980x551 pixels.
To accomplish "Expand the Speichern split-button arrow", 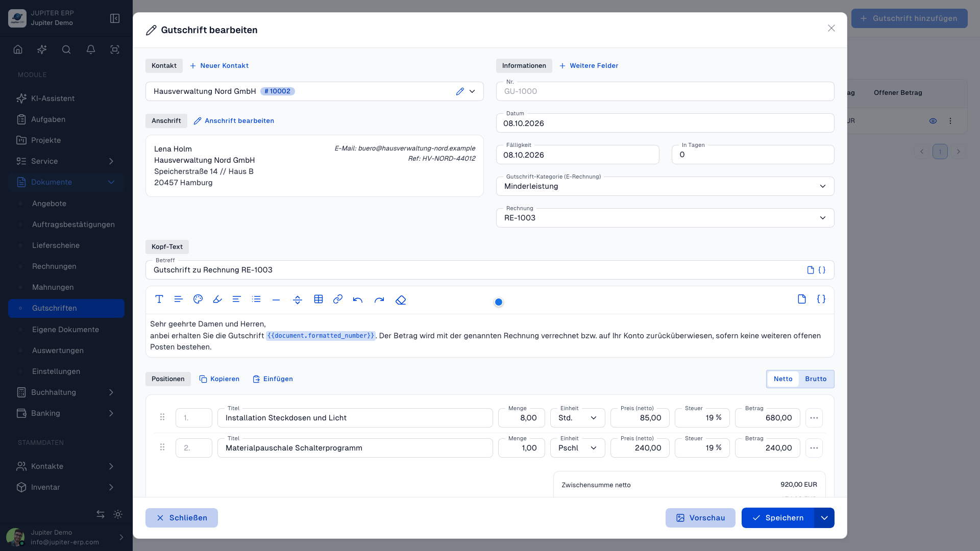I will [x=824, y=518].
